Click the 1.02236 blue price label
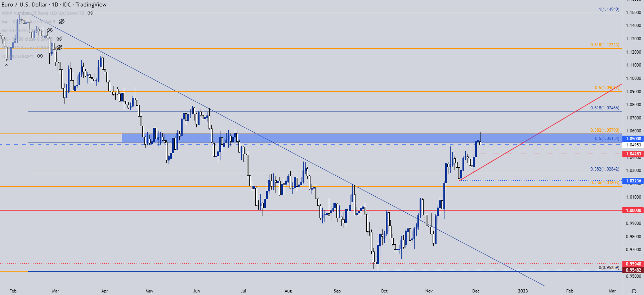 [x=633, y=181]
